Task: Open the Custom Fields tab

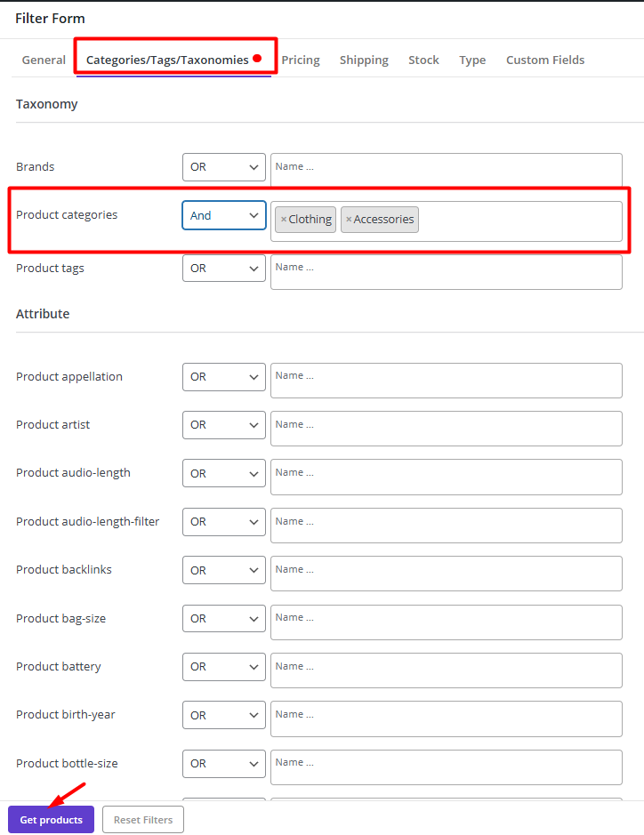Action: point(544,60)
